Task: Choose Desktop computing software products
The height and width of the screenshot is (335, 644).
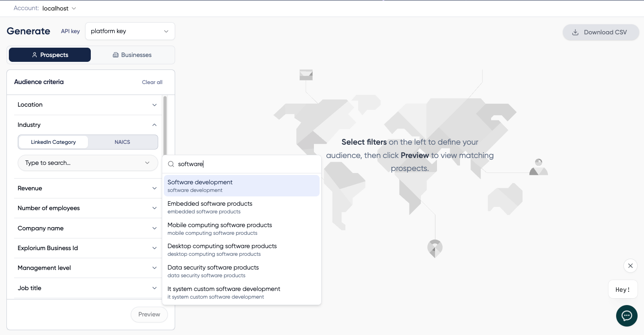Action: pos(242,250)
